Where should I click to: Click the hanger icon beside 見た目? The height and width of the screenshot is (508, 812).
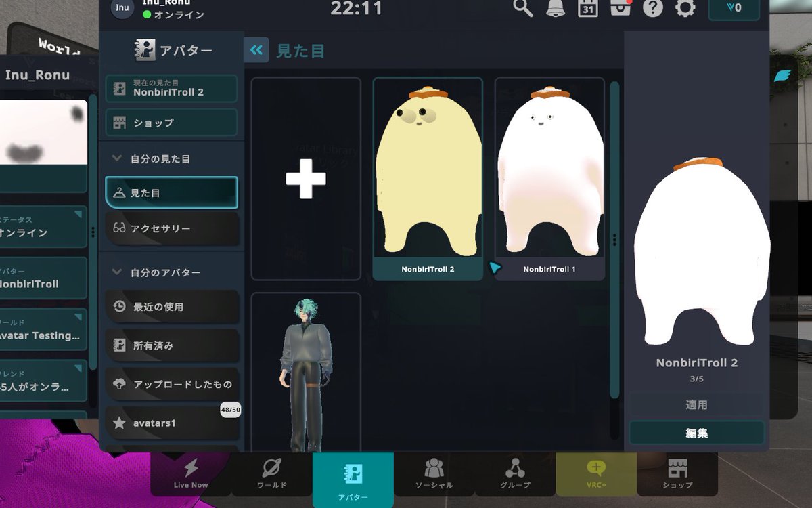[x=119, y=193]
